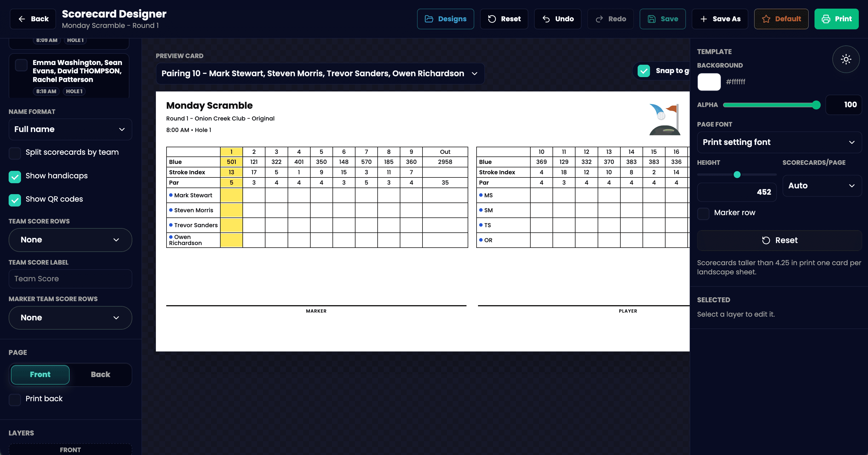This screenshot has height=455, width=868.
Task: Click the Undo arrow icon
Action: (x=546, y=19)
